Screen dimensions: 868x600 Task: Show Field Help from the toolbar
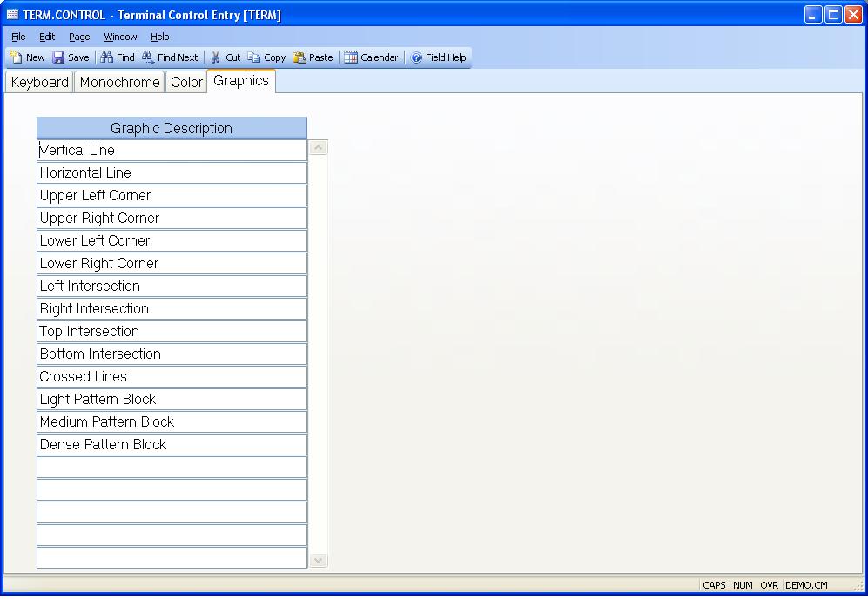(417, 57)
